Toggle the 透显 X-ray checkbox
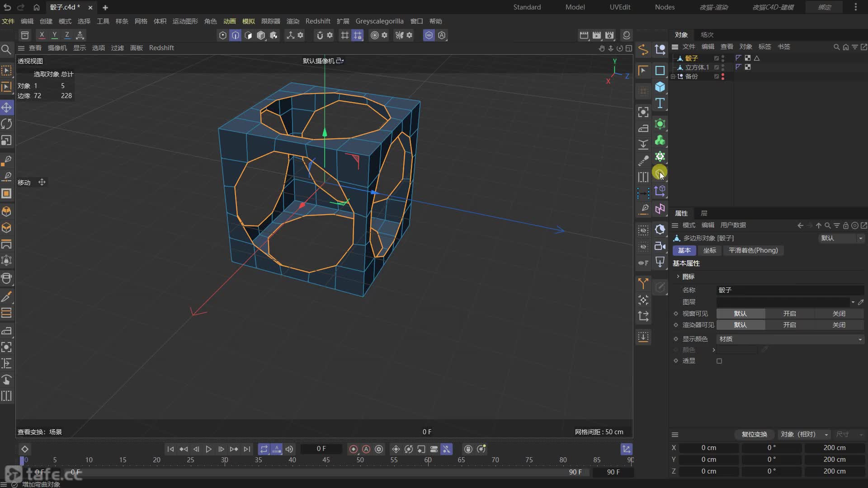This screenshot has width=868, height=488. click(x=719, y=361)
